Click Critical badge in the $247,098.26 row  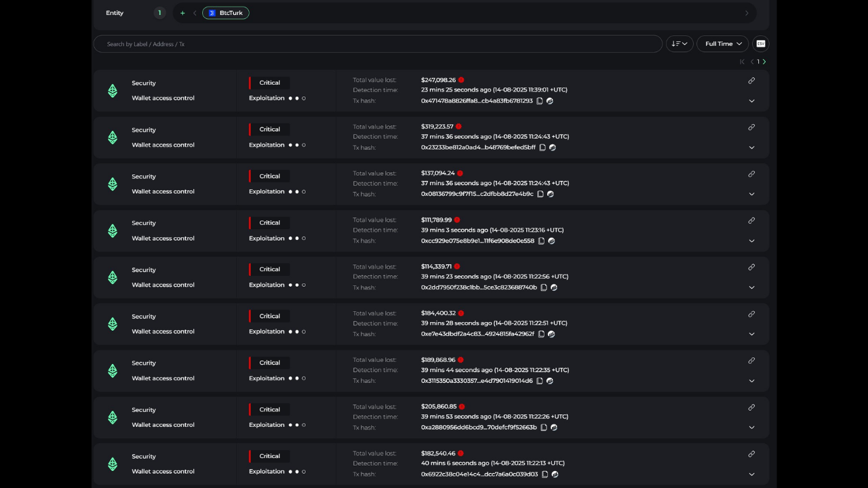(x=269, y=83)
